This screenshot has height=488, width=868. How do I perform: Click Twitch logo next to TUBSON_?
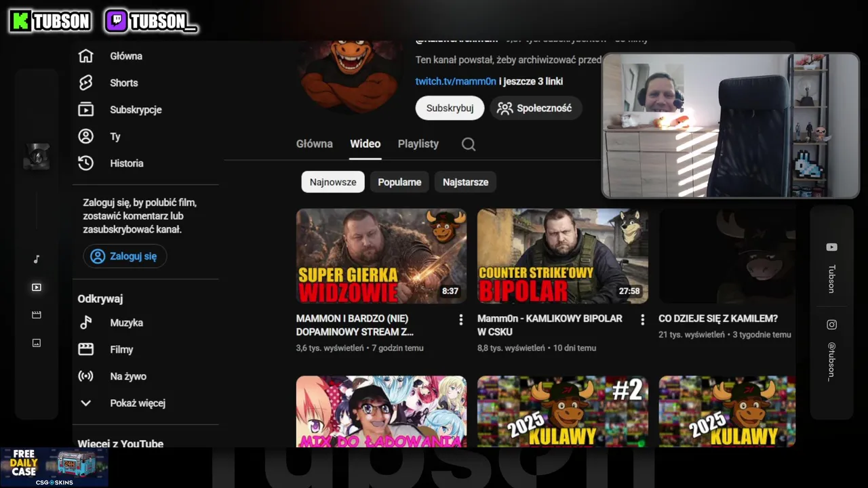116,21
